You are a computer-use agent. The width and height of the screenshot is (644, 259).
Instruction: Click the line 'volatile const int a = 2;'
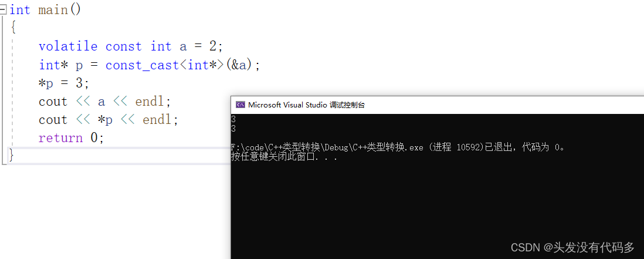click(131, 46)
